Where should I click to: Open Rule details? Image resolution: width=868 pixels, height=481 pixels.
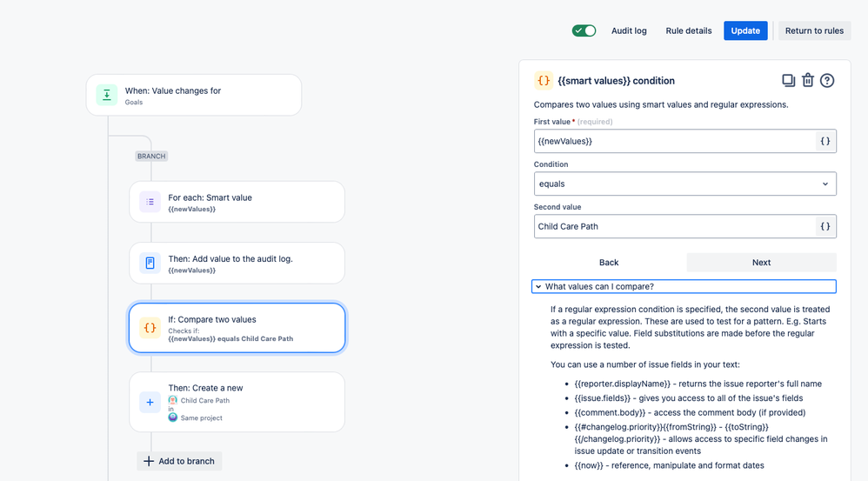(x=689, y=30)
